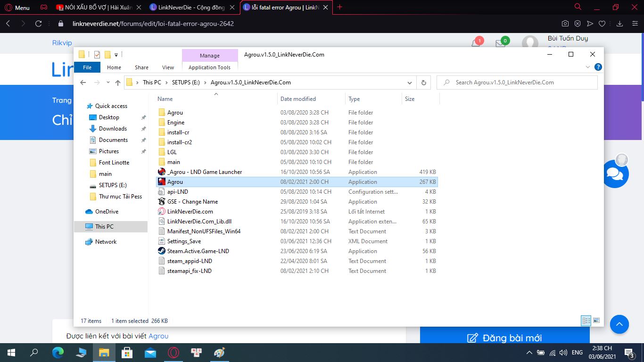The image size is (644, 362).
Task: Navigate back with the Explorer back arrow
Action: point(83,82)
